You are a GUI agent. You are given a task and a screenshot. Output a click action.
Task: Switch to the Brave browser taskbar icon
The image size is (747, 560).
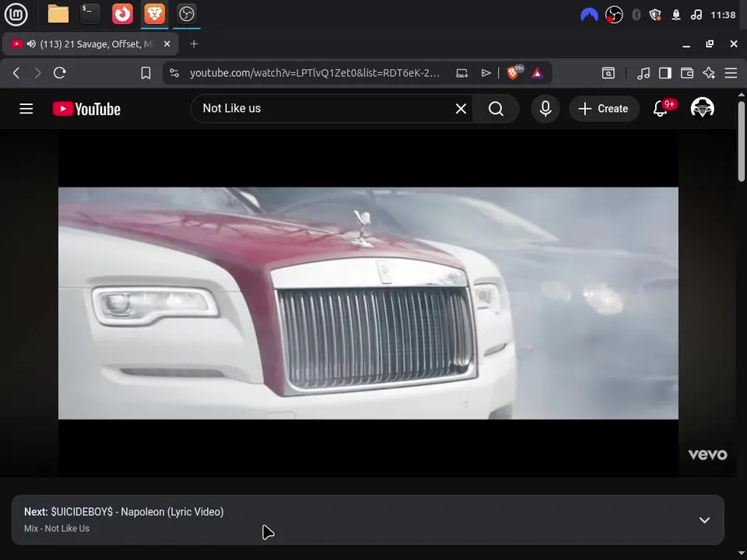point(155,14)
